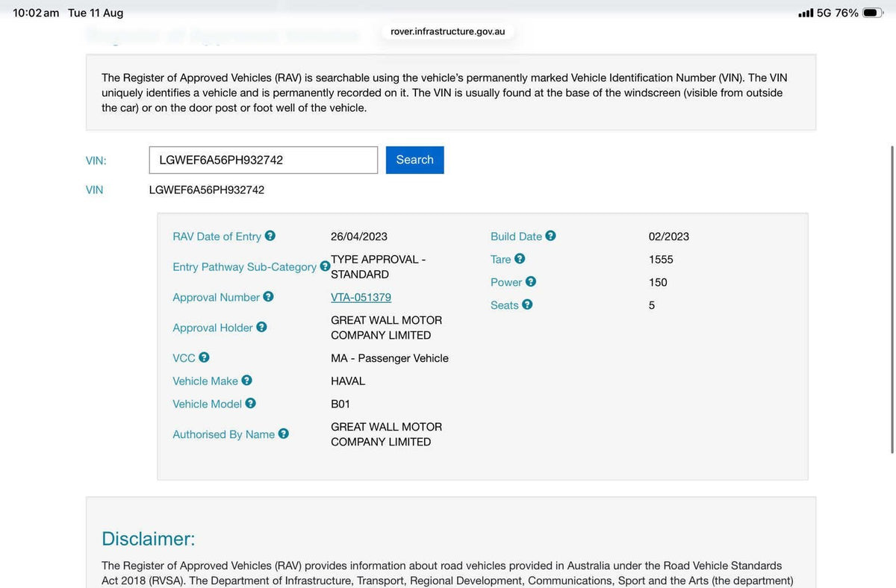Viewport: 896px width, 588px height.
Task: Select the Authorised By Name company value
Action: 387,434
